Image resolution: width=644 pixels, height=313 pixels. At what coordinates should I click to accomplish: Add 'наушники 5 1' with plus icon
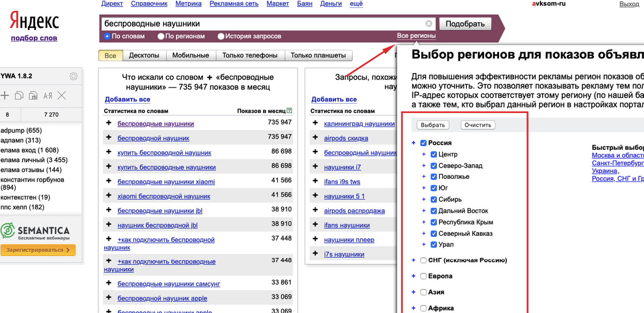316,196
